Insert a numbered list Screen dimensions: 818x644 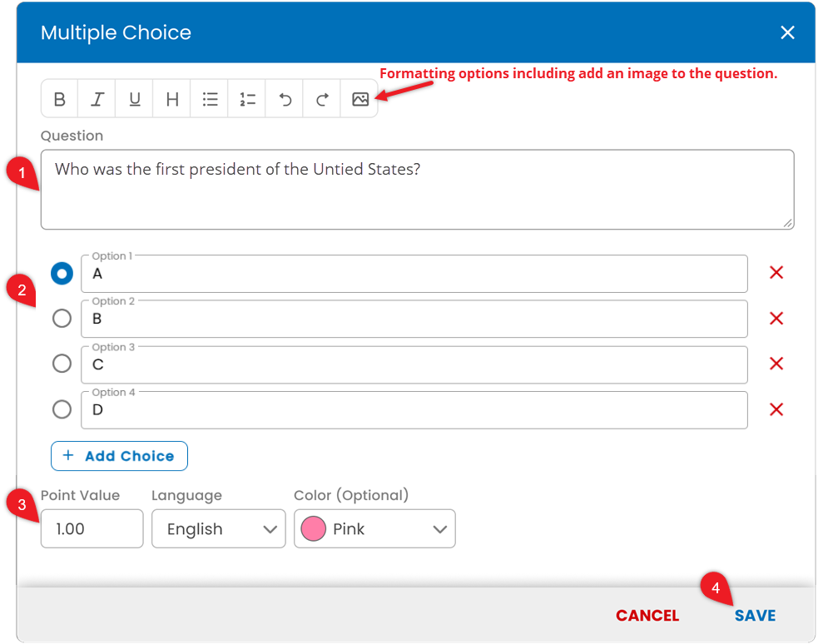(247, 98)
